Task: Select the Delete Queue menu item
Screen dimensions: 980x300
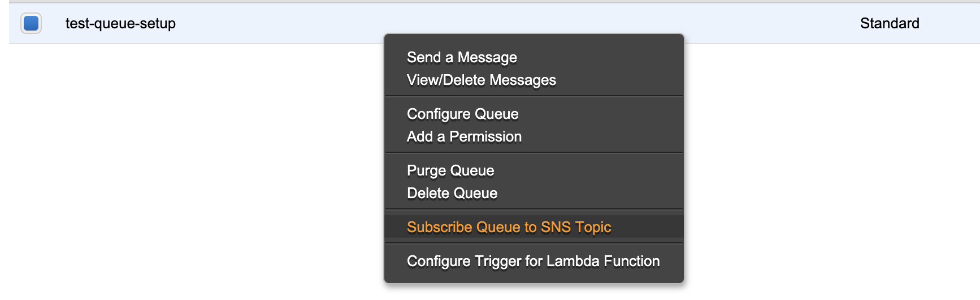Action: pos(452,193)
